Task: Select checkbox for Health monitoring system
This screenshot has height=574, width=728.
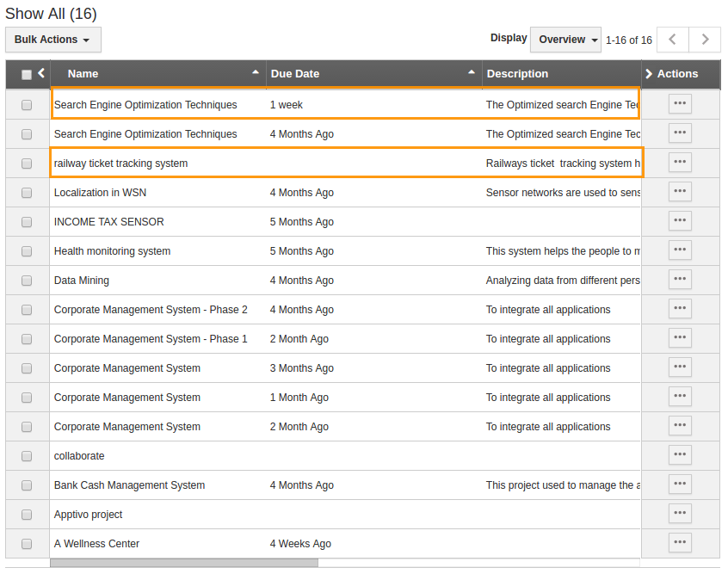Action: [x=27, y=251]
